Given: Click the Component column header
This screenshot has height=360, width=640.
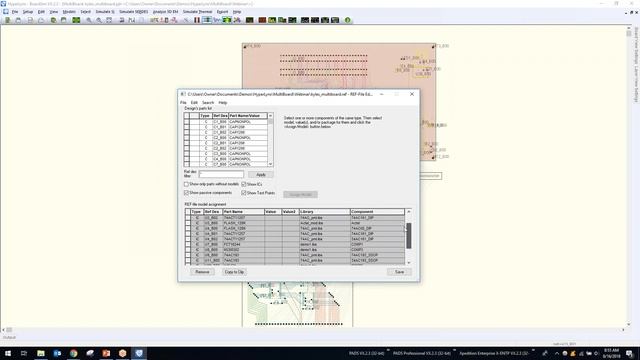Looking at the screenshot, I should tap(377, 212).
